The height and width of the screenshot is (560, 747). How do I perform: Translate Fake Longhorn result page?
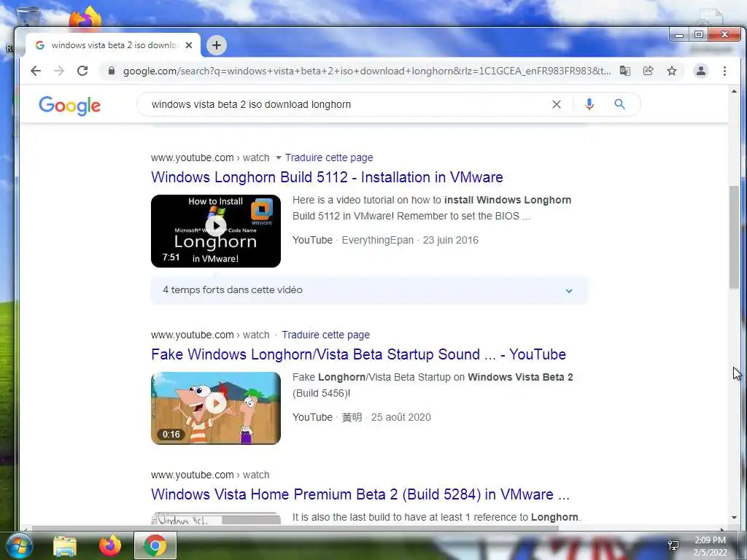325,335
